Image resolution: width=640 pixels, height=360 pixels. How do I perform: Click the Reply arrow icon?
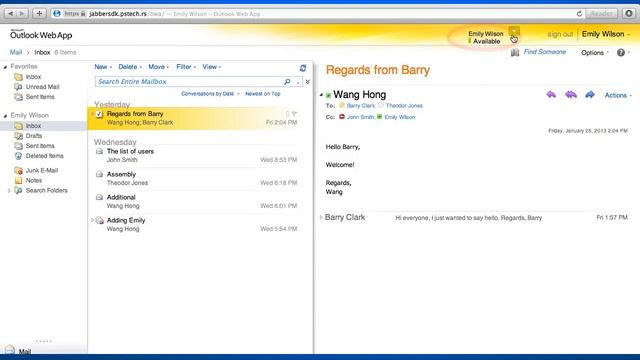pyautogui.click(x=551, y=95)
